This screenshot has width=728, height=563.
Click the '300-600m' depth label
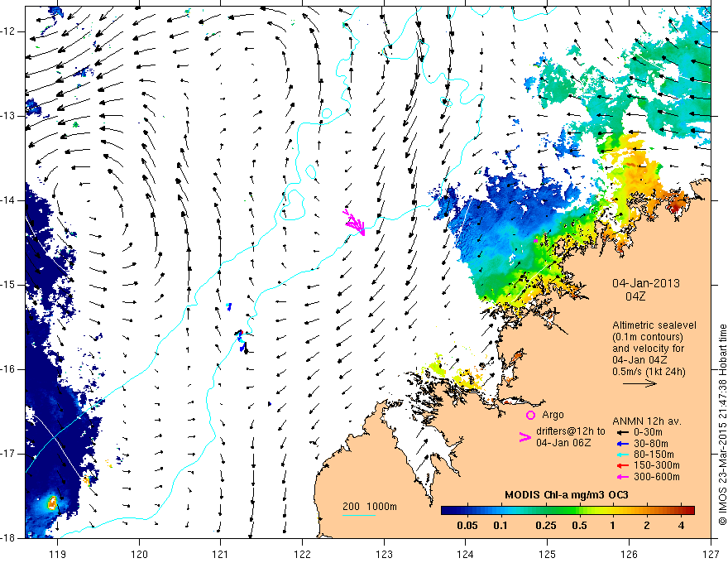pyautogui.click(x=656, y=477)
